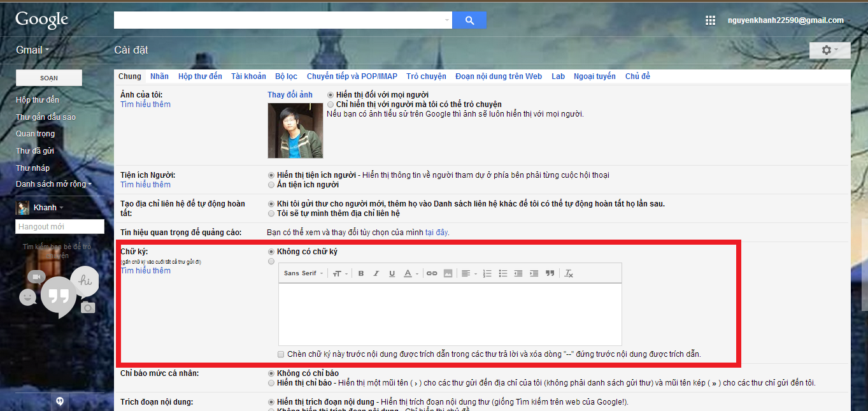Remove formatting in signature editor
868x411 pixels.
click(569, 273)
